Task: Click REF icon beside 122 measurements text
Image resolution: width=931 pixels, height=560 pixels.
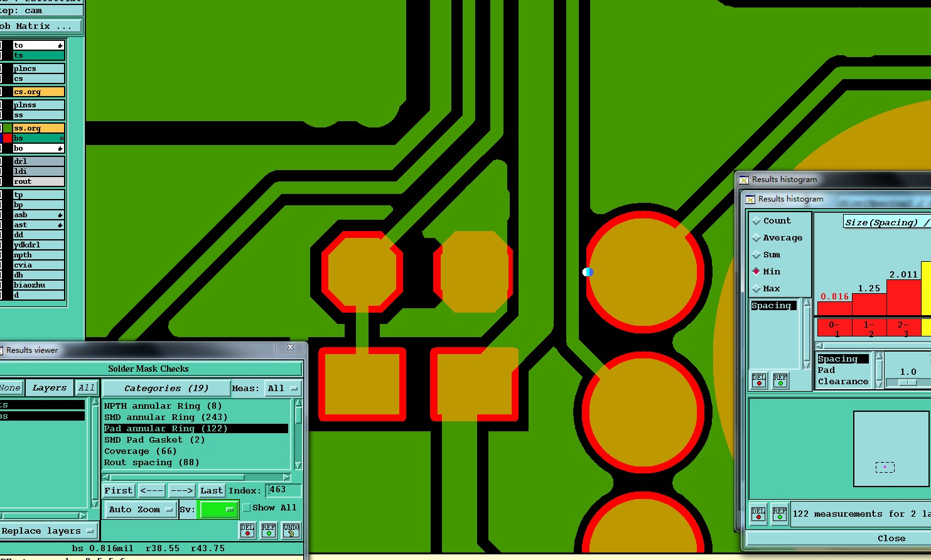Action: [780, 514]
